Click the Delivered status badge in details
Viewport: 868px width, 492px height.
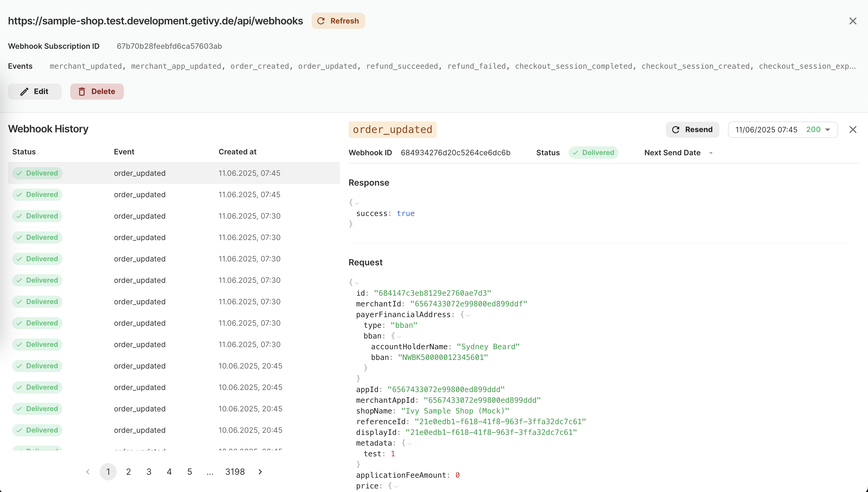coord(594,153)
